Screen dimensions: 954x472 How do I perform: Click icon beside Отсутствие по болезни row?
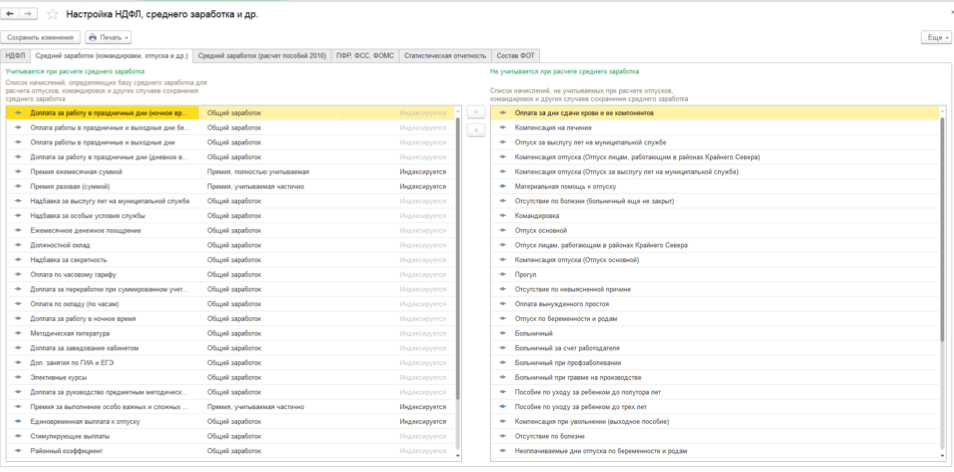[503, 436]
